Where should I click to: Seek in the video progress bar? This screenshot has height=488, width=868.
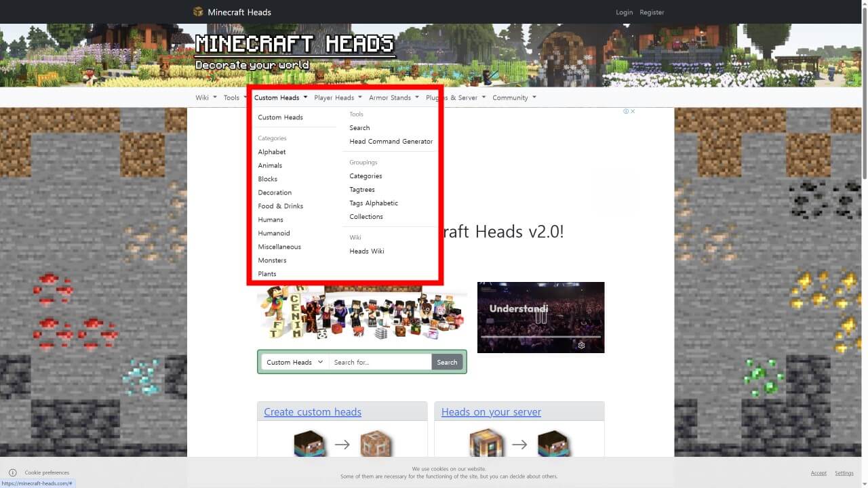tap(540, 336)
